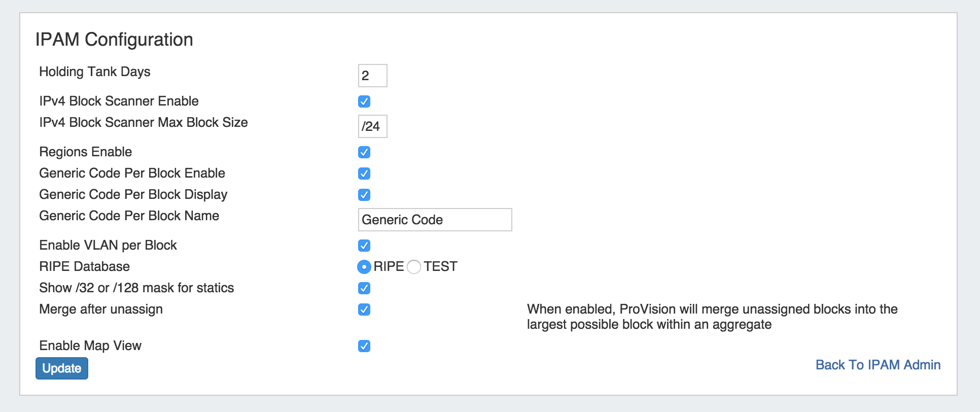
Task: Click the IPAM Configuration heading
Action: [114, 40]
